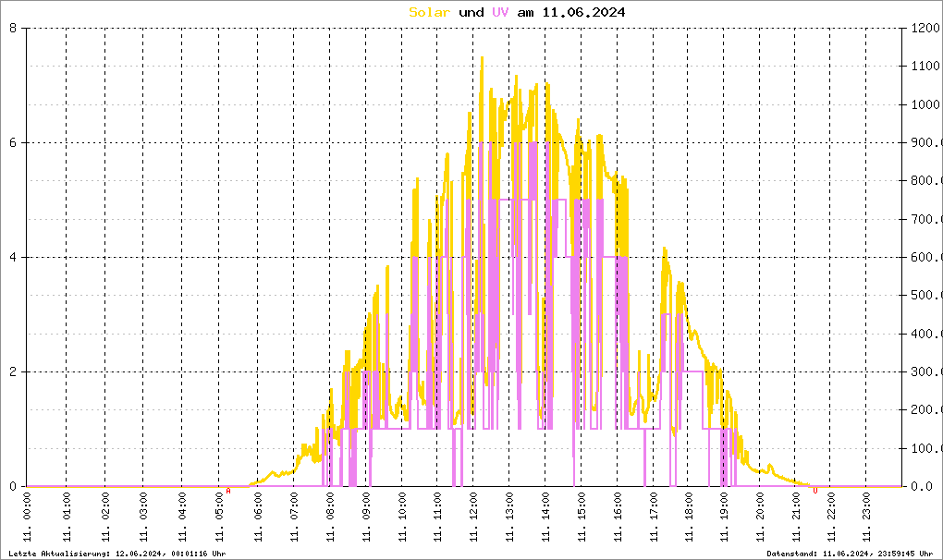Screen dimensions: 943x560
Task: Click time label '11. 17:00'
Action: [x=654, y=517]
